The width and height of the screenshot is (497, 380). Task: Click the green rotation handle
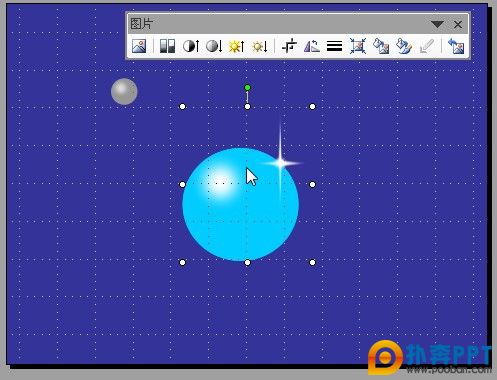[x=247, y=88]
